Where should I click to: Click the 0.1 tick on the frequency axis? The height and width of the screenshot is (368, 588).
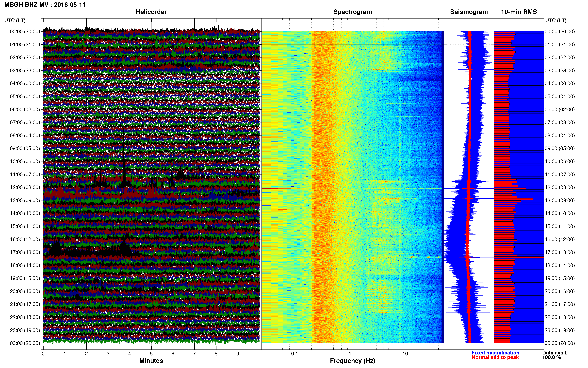pyautogui.click(x=295, y=354)
